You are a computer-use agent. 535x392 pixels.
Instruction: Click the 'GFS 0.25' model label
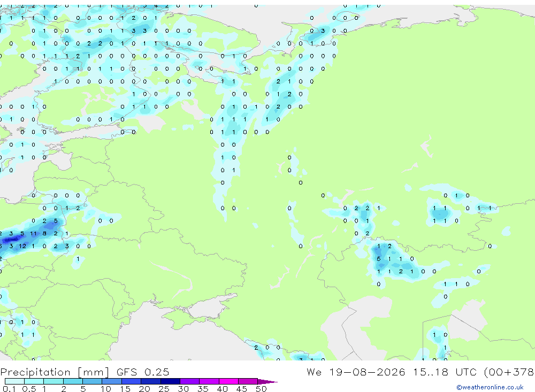[x=143, y=372]
